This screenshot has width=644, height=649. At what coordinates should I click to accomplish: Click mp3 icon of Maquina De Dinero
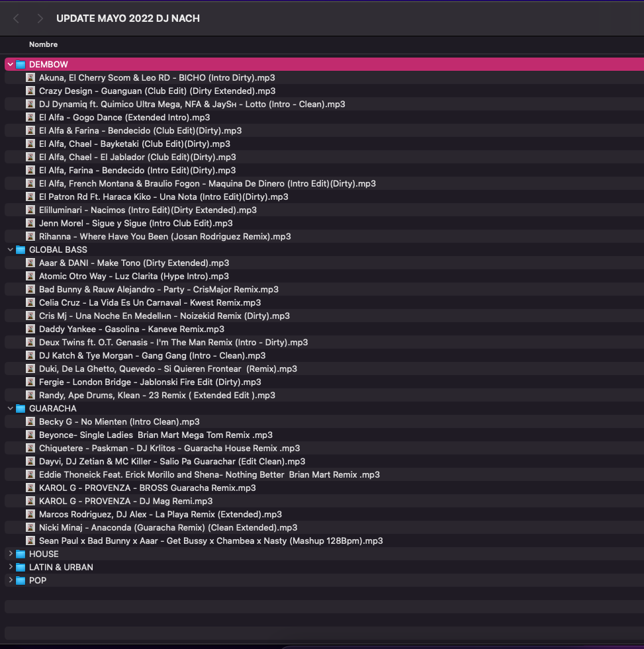[x=30, y=183]
